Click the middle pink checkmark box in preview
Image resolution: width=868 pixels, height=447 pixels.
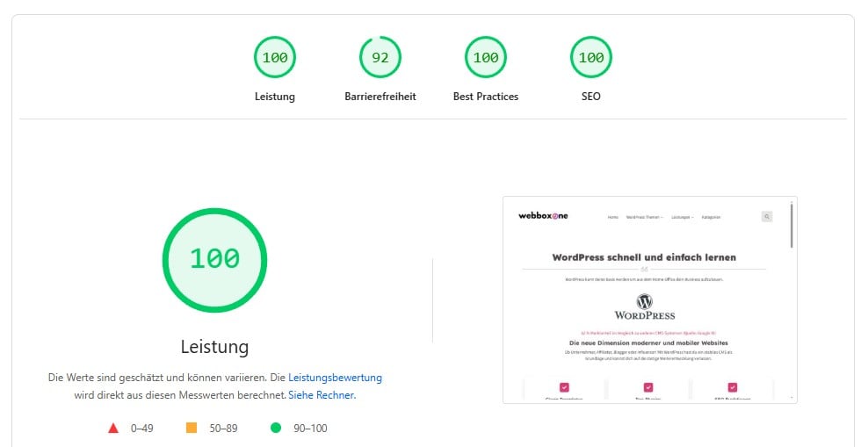(x=648, y=386)
